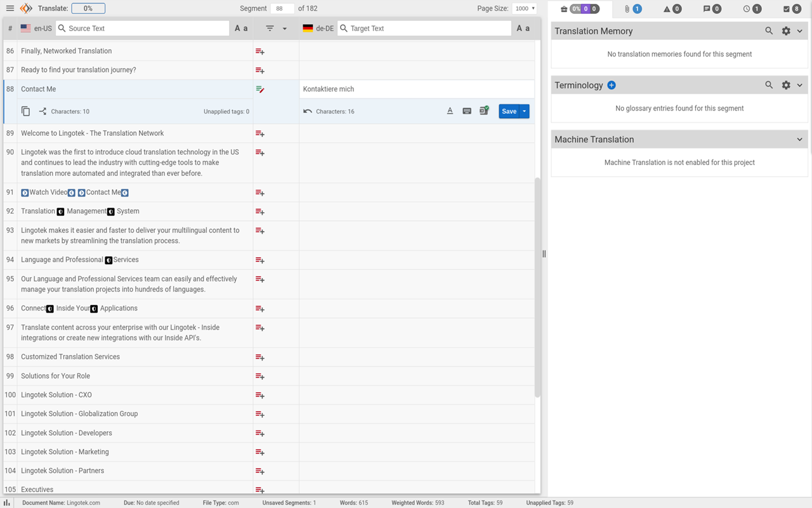This screenshot has height=508, width=812.
Task: Click the Target Text search field
Action: 424,29
